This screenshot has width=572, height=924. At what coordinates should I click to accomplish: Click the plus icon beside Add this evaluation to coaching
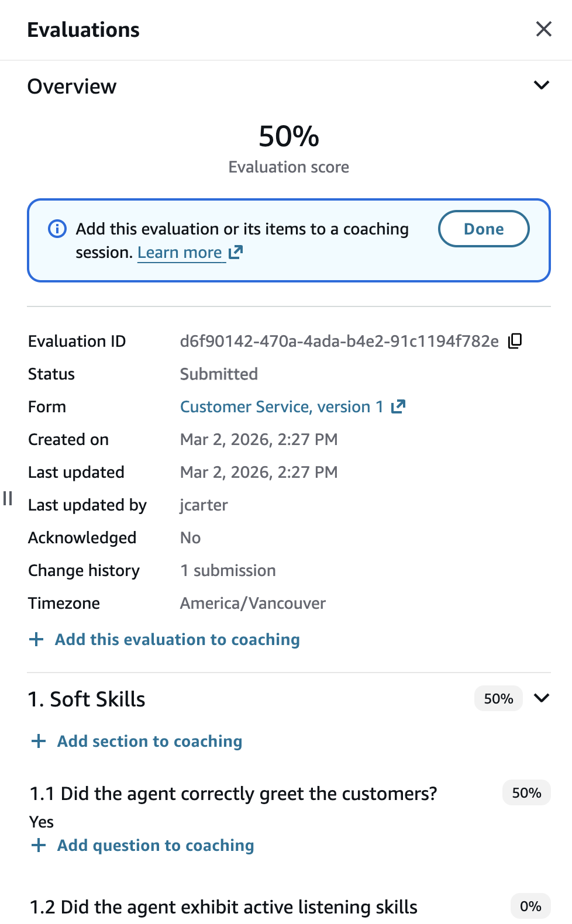[x=36, y=639]
